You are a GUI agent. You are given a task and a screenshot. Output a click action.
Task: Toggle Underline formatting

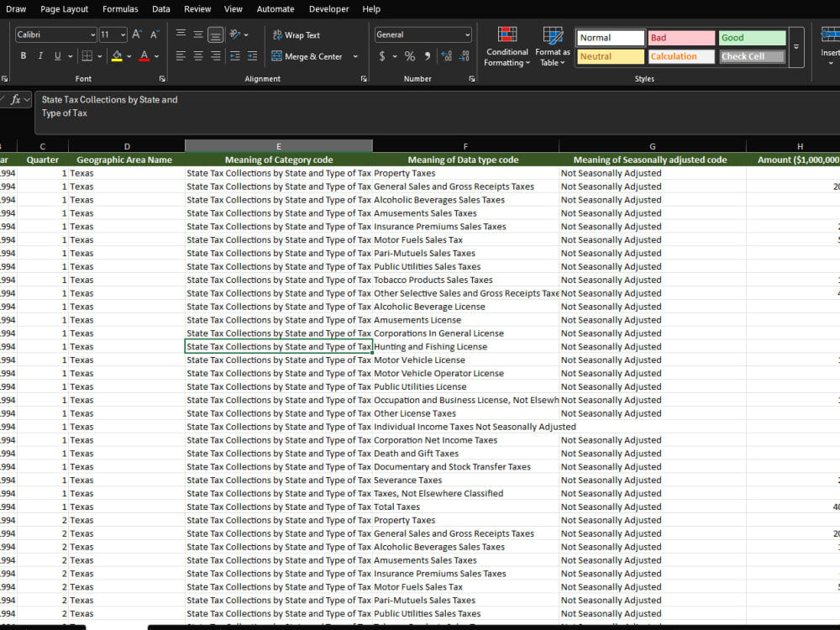(x=57, y=55)
